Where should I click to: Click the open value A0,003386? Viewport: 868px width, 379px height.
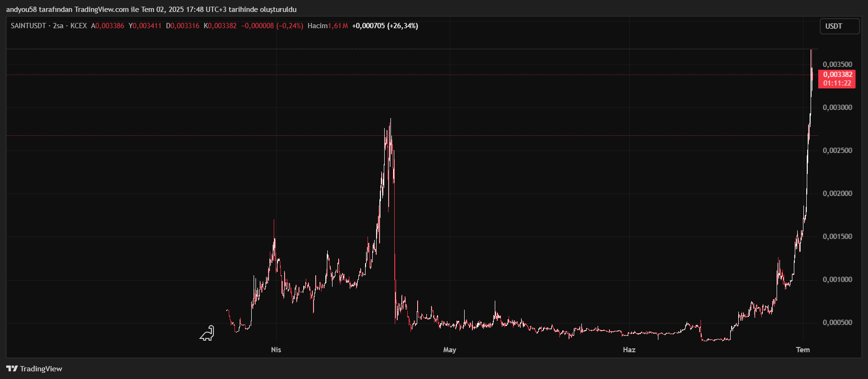108,26
